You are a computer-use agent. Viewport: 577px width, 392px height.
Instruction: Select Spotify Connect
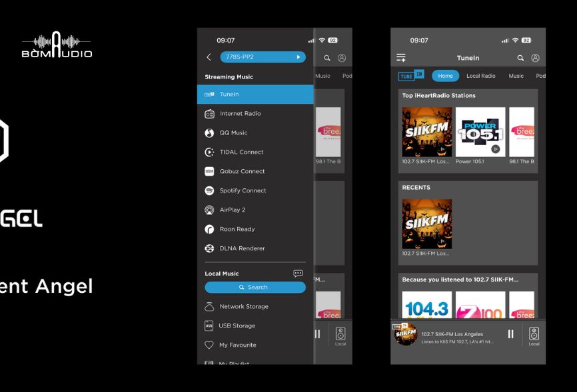[x=255, y=190]
